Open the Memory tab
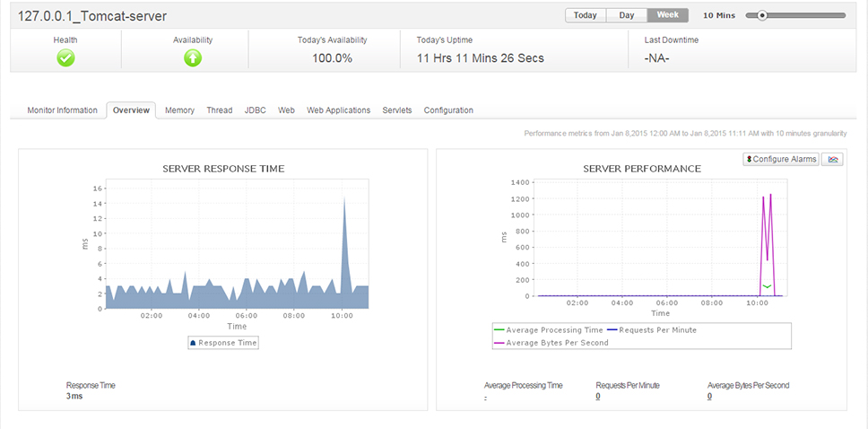Screen dimensions: 868x429 point(180,110)
